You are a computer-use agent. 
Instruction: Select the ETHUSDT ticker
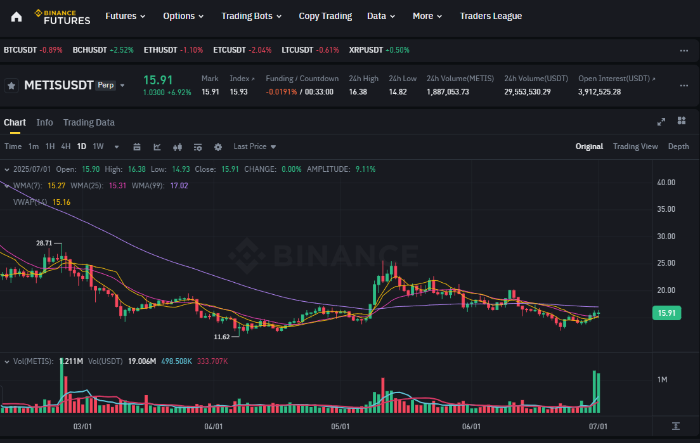tap(173, 50)
